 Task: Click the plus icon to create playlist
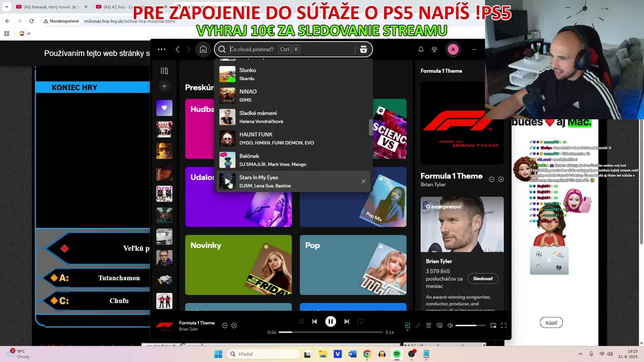click(x=164, y=86)
